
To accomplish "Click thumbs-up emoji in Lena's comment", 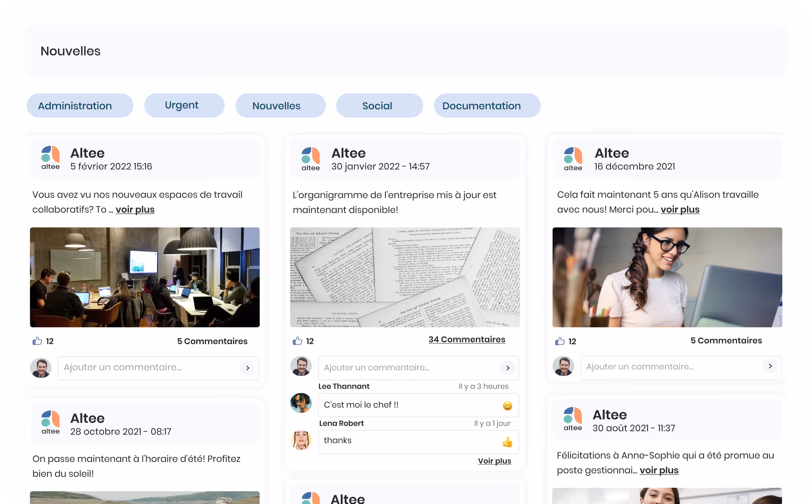I will point(507,442).
